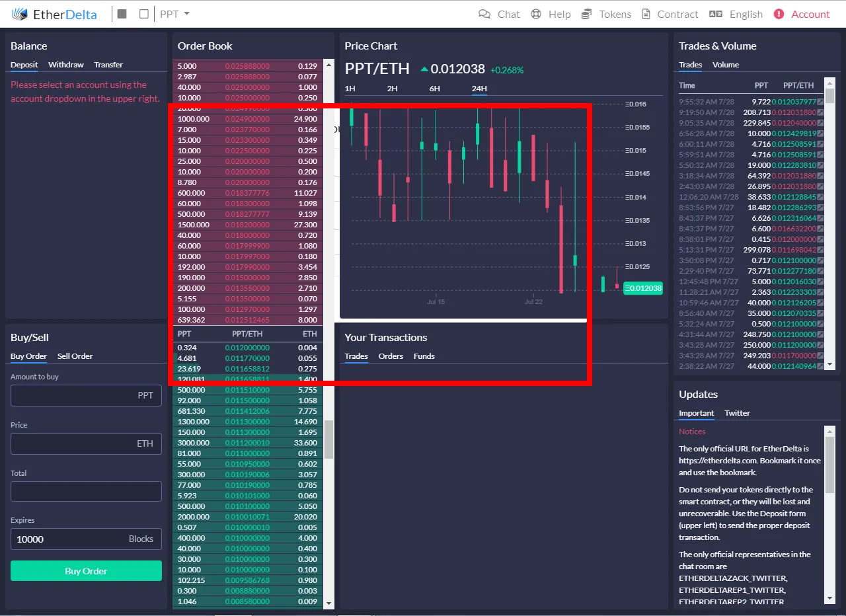Viewport: 846px width, 616px height.
Task: Click Updates panel scrollbar down arrow
Action: click(x=829, y=598)
